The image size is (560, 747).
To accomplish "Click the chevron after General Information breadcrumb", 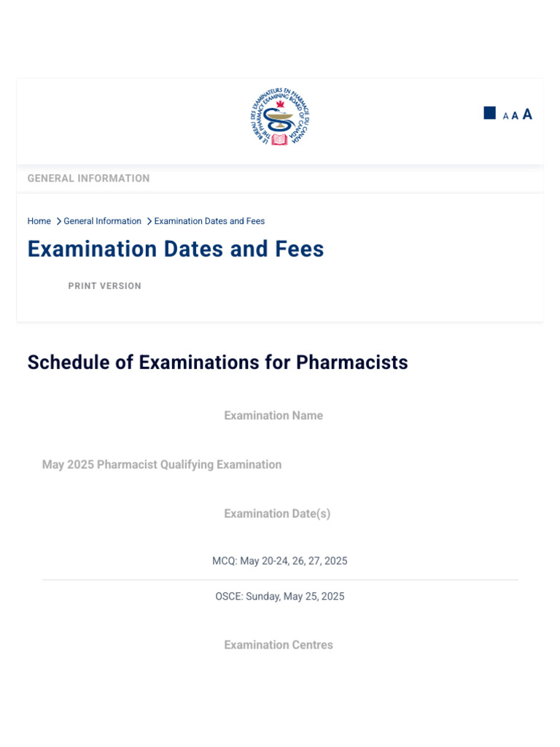I will pyautogui.click(x=149, y=221).
